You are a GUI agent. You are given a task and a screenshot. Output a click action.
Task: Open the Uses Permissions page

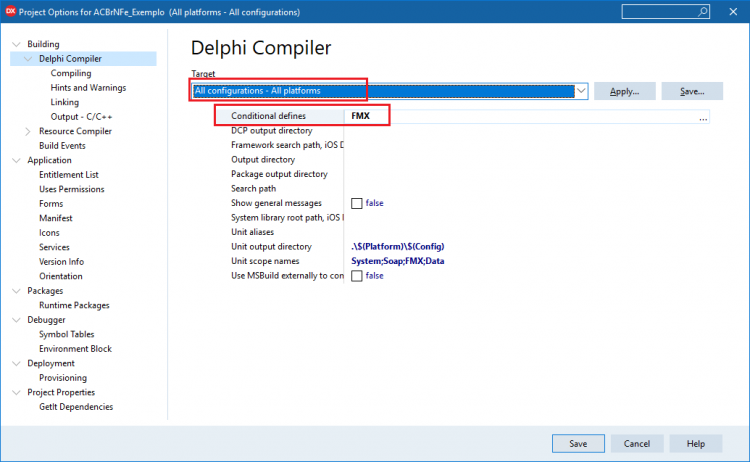(71, 189)
